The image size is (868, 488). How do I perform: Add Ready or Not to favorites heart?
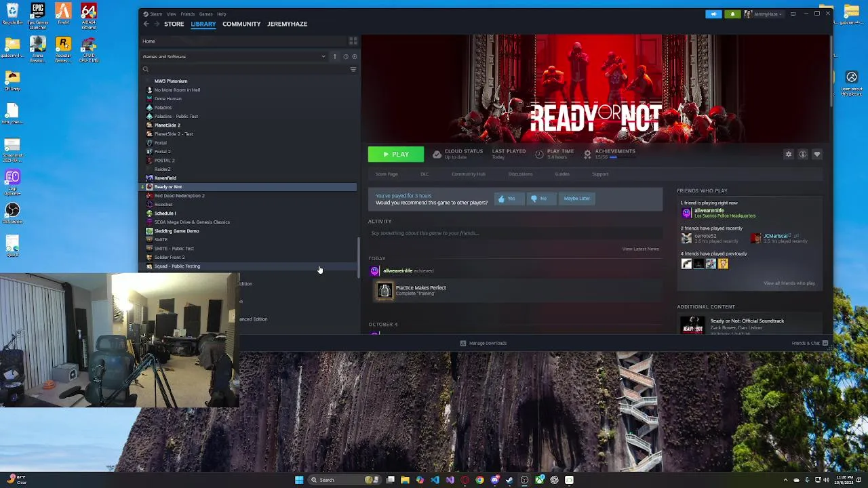(816, 155)
